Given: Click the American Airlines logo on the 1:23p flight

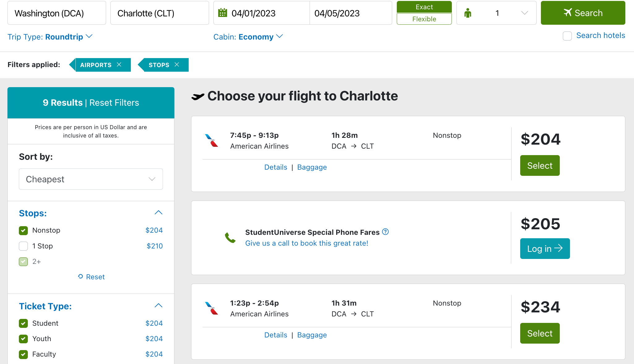Looking at the screenshot, I should pos(212,308).
